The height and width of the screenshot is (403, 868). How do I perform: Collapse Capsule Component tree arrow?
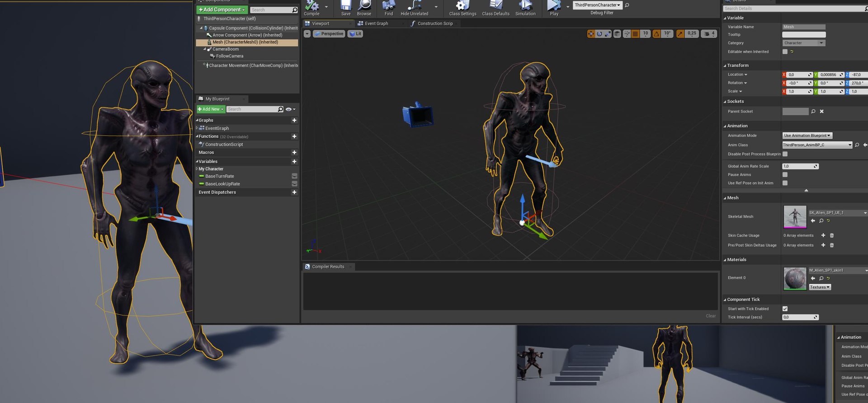[x=201, y=28]
